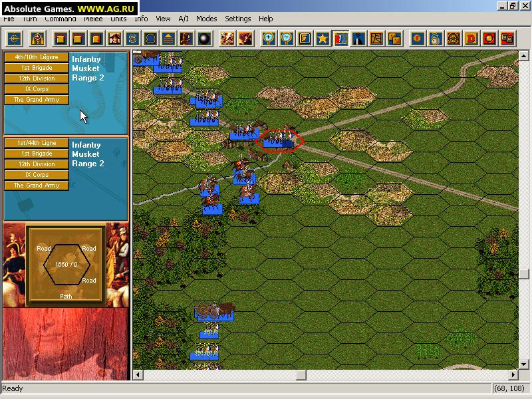Click the vertical scrollbar thumb

pos(524,274)
